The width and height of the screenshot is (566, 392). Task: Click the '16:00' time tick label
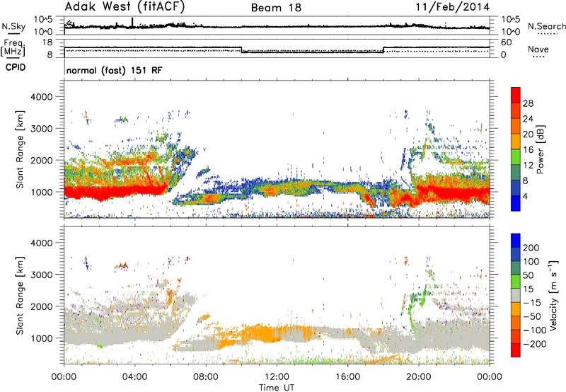(347, 377)
